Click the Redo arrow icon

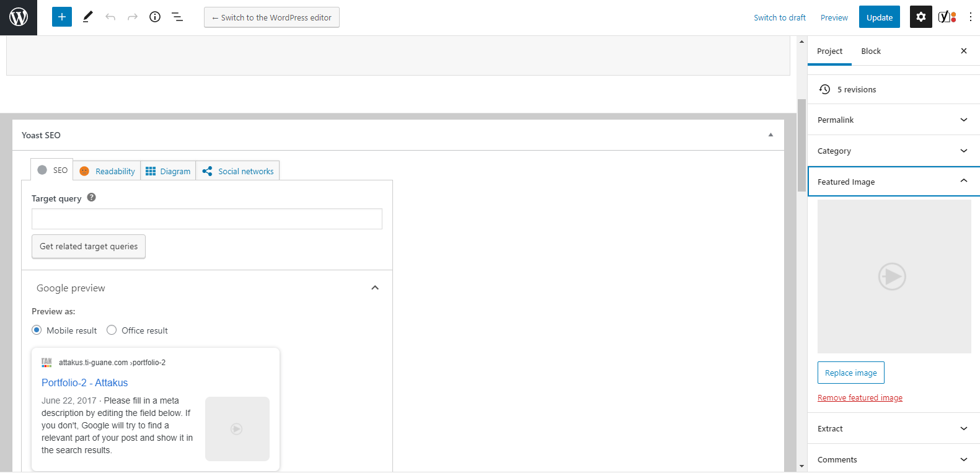pyautogui.click(x=133, y=17)
